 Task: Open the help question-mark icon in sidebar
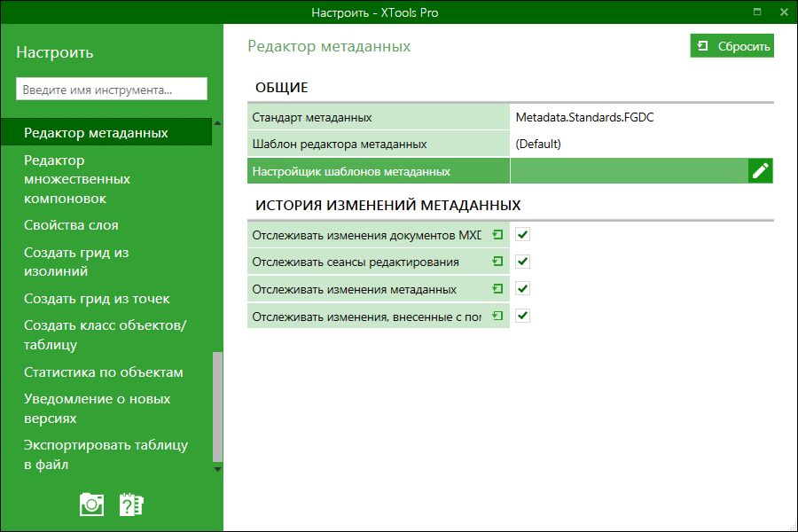(x=131, y=505)
